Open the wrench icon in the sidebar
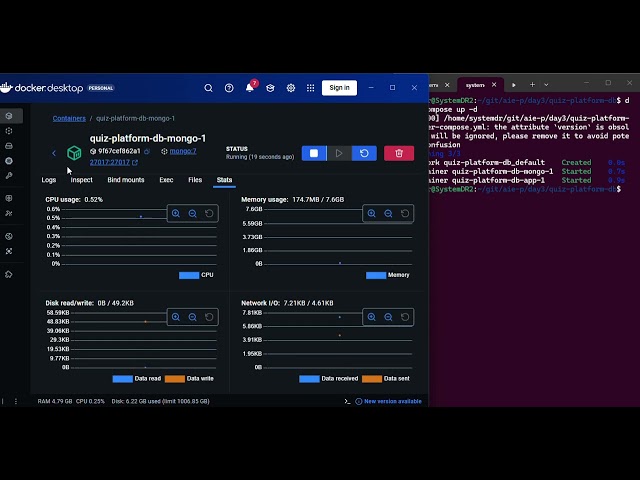 pos(9,176)
